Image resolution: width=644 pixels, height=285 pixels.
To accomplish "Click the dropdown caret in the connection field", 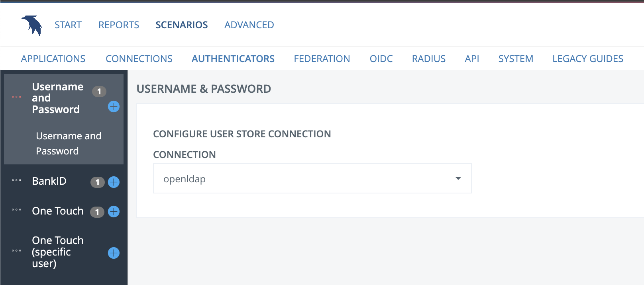I will tap(457, 178).
